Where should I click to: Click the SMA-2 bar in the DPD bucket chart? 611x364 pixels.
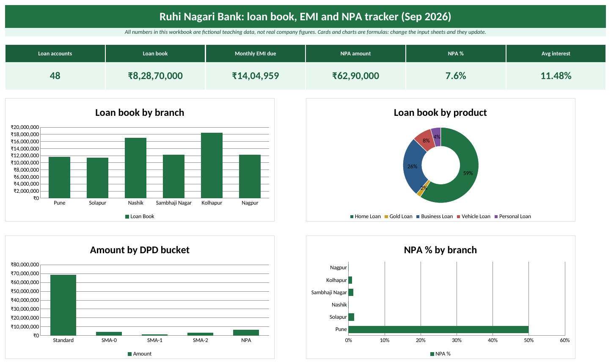200,334
